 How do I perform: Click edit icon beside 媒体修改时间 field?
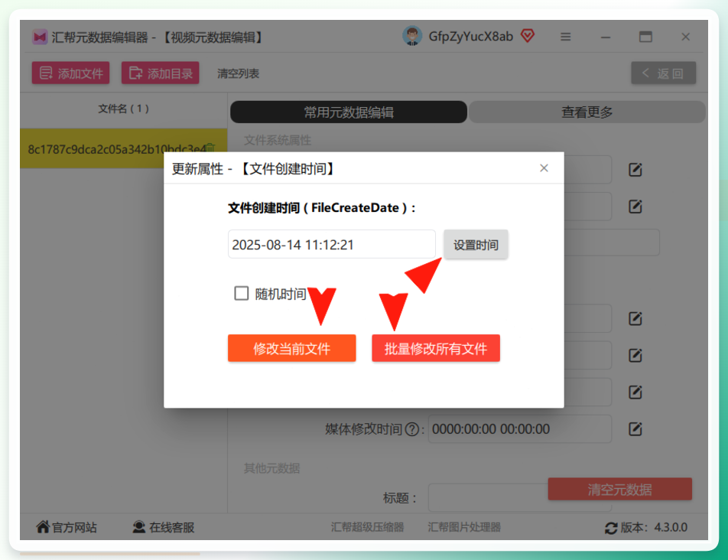point(635,429)
